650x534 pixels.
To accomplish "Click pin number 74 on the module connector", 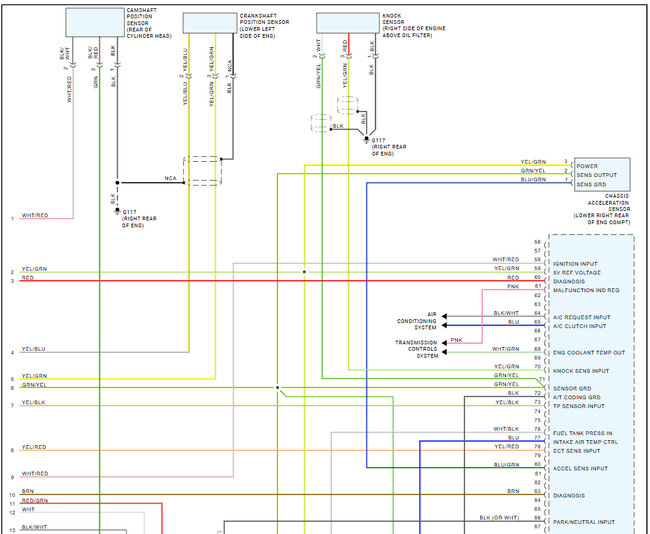I will pos(538,411).
